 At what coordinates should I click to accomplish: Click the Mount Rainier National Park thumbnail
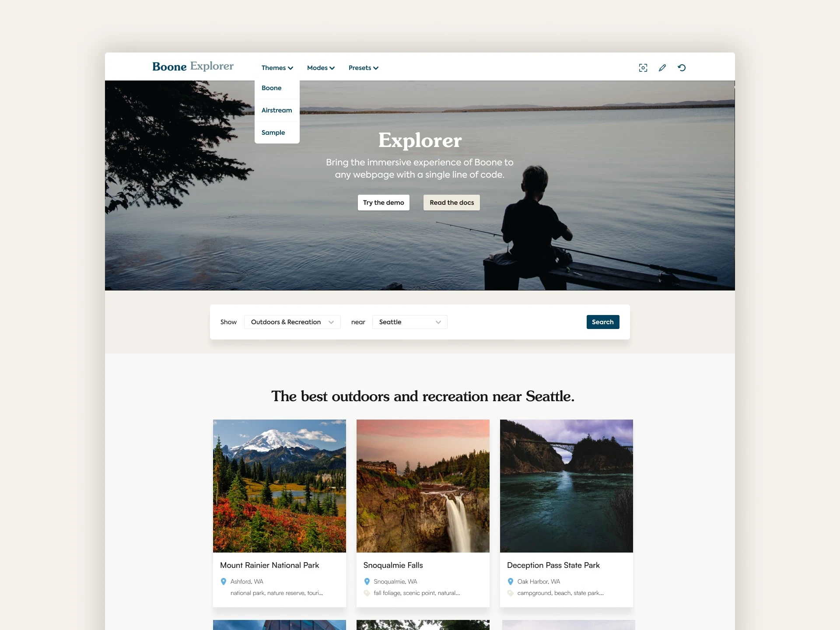tap(279, 486)
